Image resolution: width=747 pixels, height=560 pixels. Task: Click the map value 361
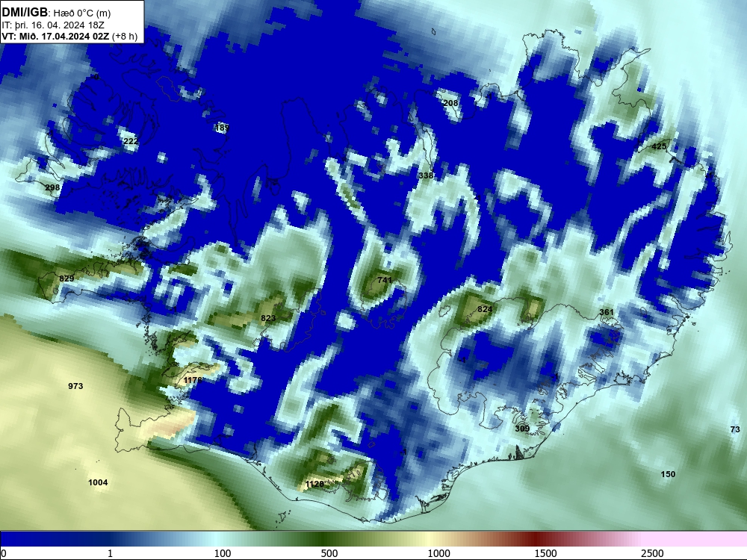pos(607,312)
